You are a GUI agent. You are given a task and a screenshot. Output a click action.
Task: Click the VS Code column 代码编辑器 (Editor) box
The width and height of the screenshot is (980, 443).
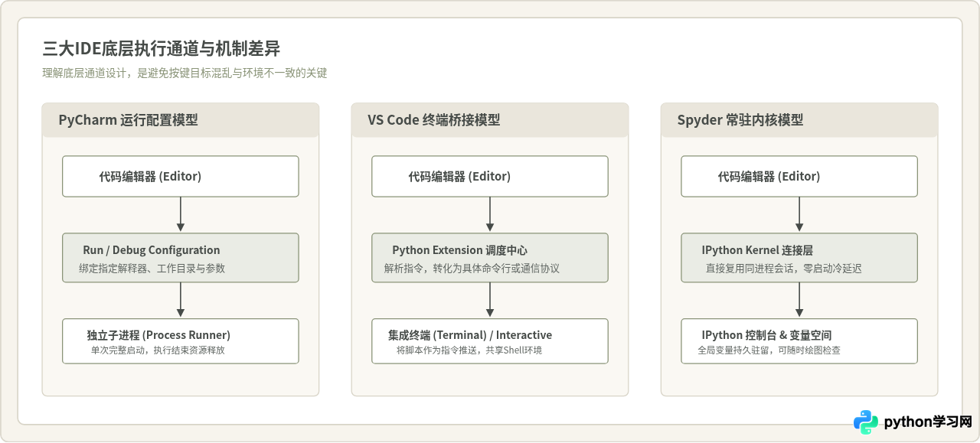coord(490,176)
